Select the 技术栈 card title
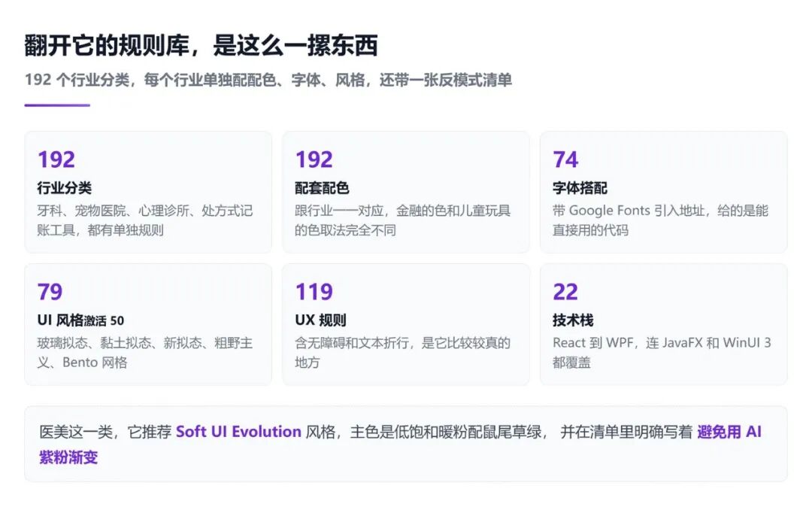 pyautogui.click(x=573, y=320)
